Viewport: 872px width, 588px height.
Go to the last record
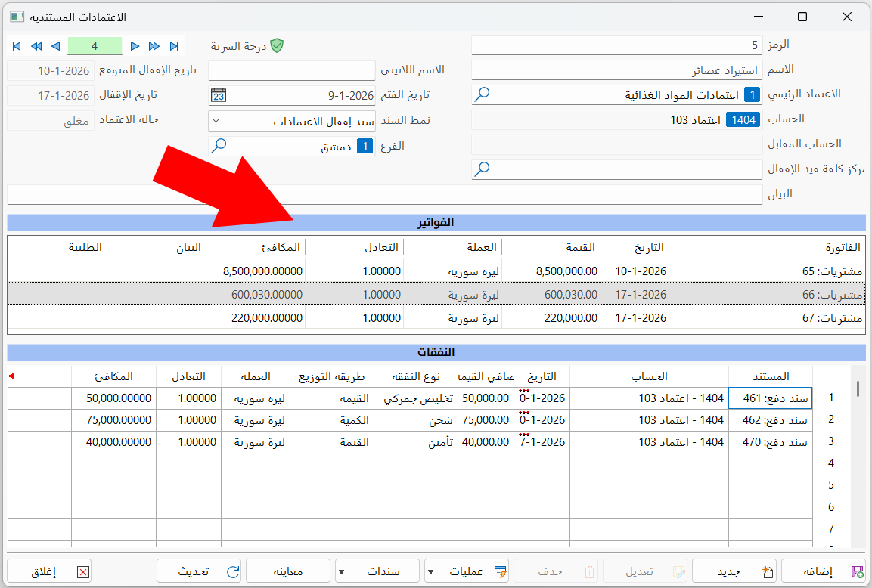[x=174, y=46]
